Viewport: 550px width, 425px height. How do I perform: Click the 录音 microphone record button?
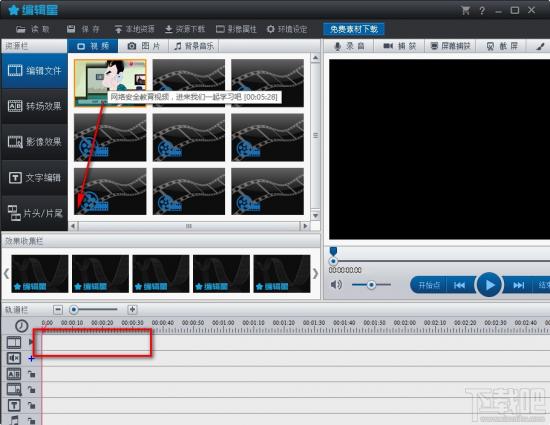(x=349, y=46)
